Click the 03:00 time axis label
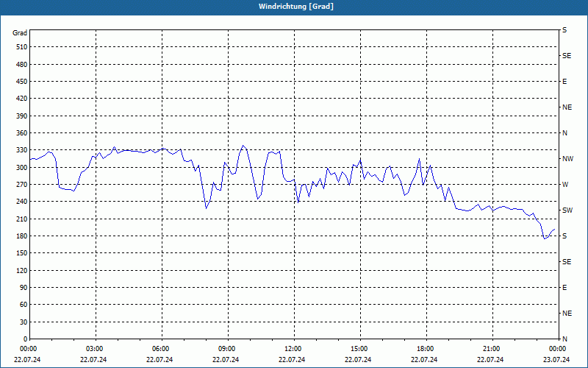588x368 pixels. (x=94, y=349)
